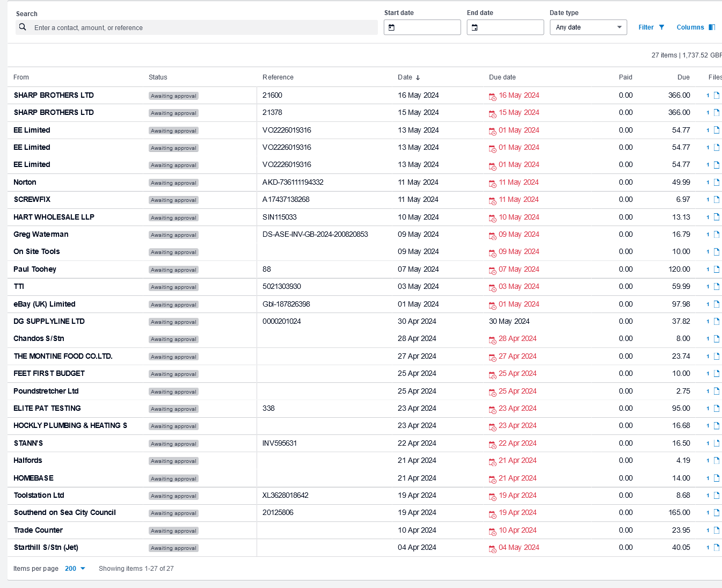Click reference 0000201024
This screenshot has width=722, height=588.
pyautogui.click(x=282, y=321)
